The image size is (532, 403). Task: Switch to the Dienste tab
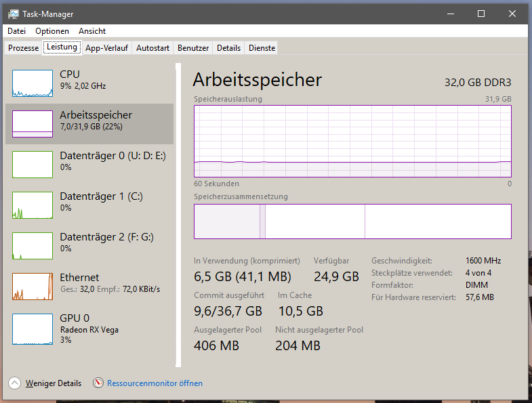tap(262, 48)
